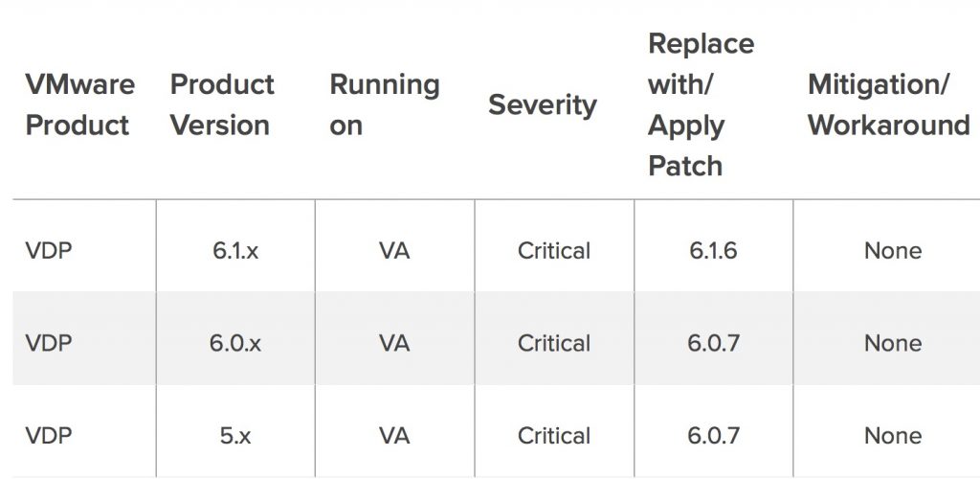The width and height of the screenshot is (980, 479).
Task: Click the Replace with/Apply Patch header
Action: coord(701,104)
